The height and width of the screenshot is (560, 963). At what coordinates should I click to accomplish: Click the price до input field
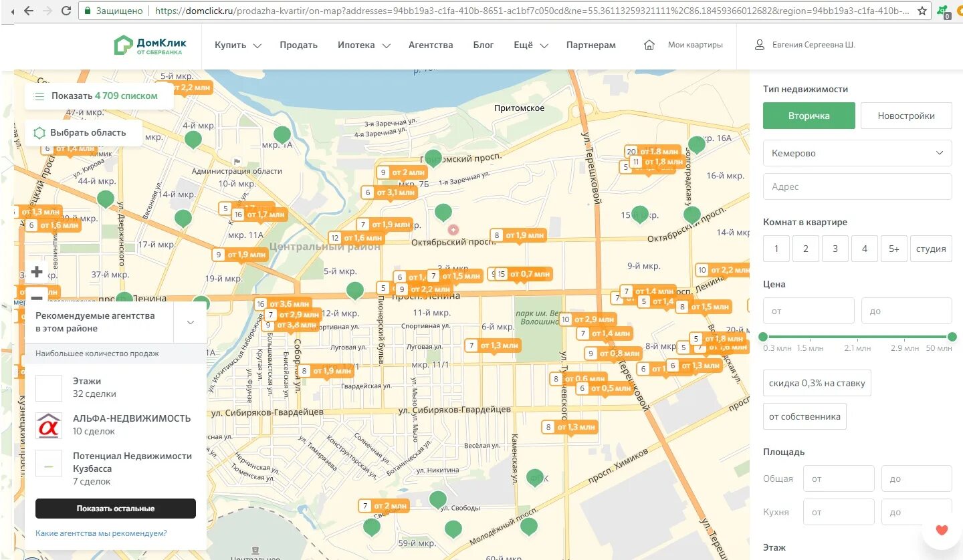coord(906,311)
